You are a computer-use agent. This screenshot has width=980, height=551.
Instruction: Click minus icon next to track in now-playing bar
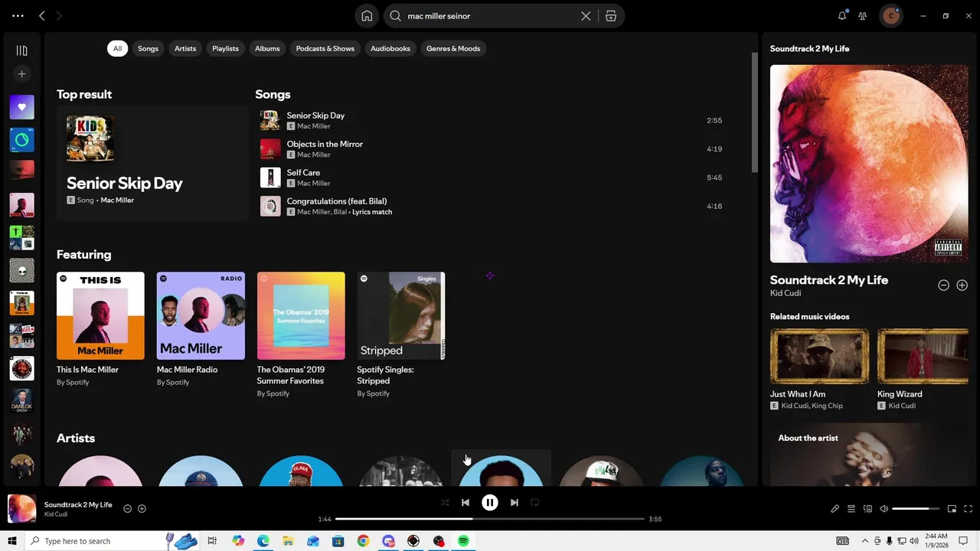tap(127, 508)
